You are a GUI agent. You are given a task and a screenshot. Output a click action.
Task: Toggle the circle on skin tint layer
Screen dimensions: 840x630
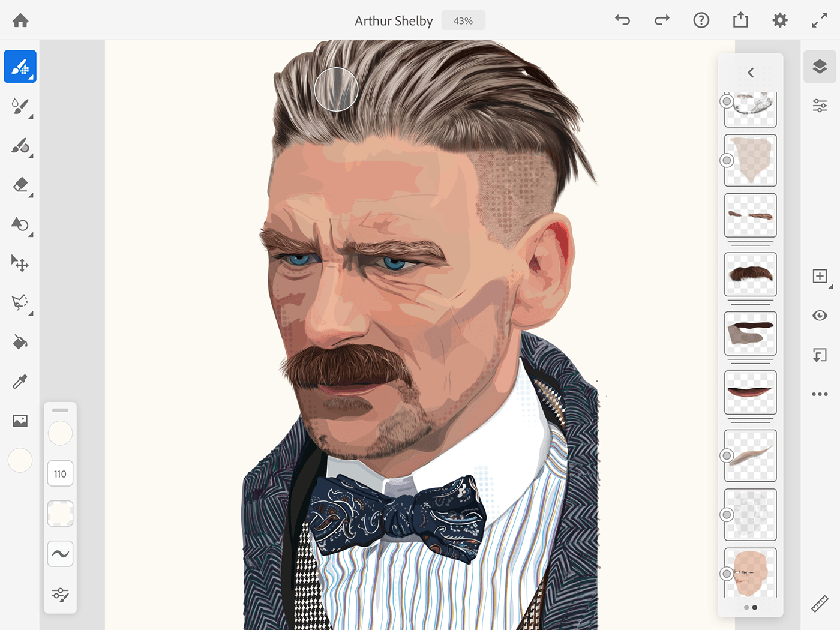pyautogui.click(x=727, y=160)
